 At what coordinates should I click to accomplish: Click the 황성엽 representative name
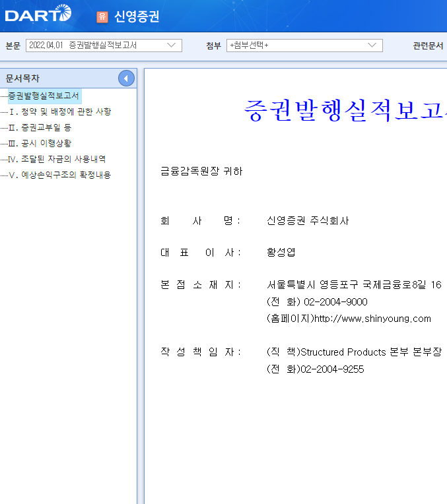coord(281,252)
